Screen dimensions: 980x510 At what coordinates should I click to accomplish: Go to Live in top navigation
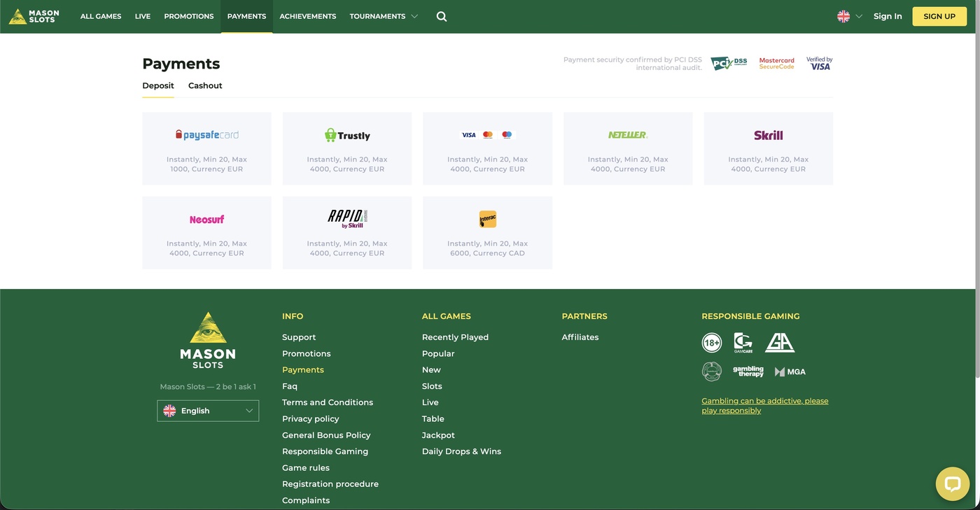pyautogui.click(x=143, y=16)
